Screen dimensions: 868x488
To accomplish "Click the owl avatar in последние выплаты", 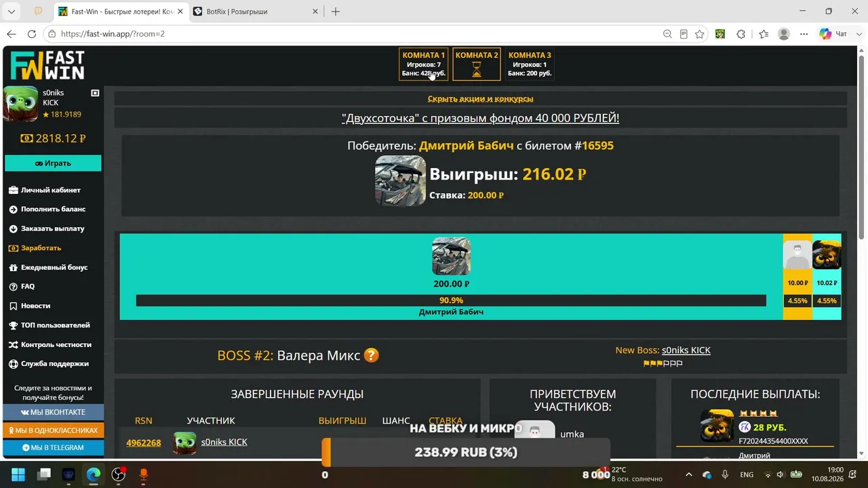I will coord(717,426).
